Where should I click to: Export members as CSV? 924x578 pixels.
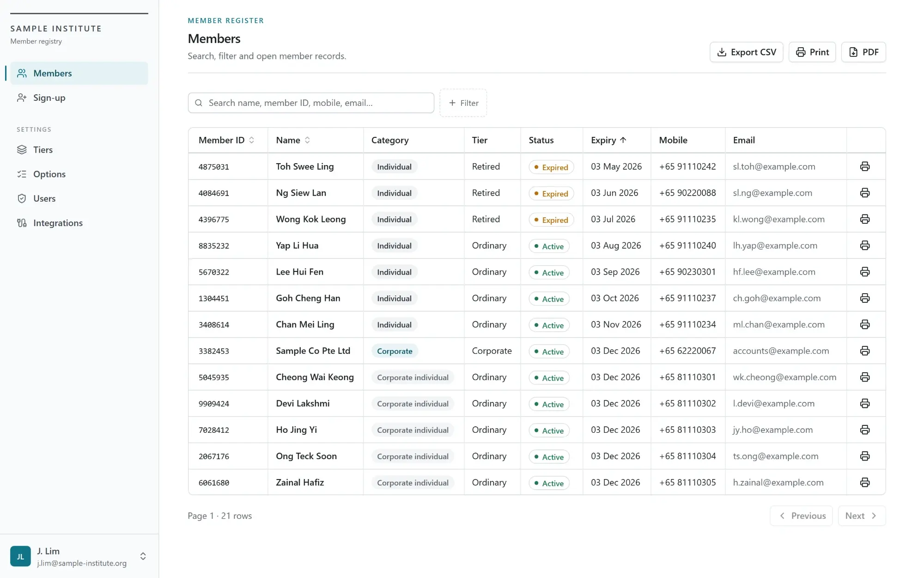(x=746, y=52)
